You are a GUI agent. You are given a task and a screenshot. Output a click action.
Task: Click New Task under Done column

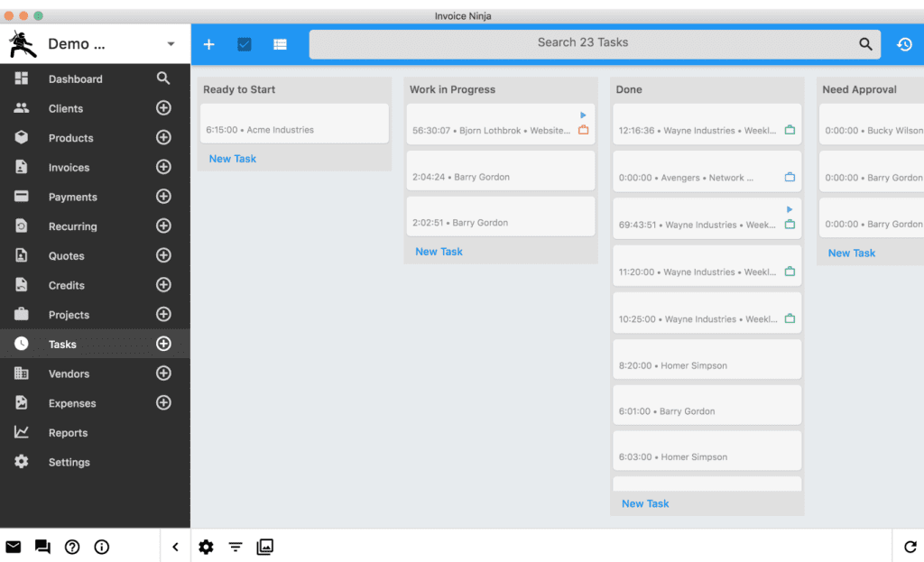tap(645, 503)
